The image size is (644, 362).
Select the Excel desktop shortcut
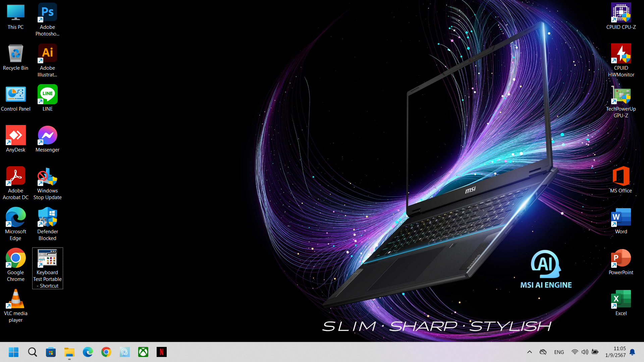point(621,303)
